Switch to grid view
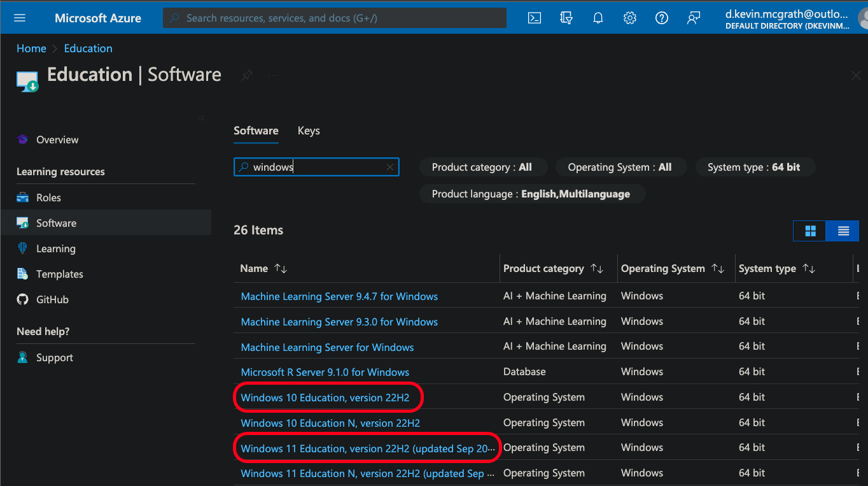The width and height of the screenshot is (868, 486). pos(810,231)
